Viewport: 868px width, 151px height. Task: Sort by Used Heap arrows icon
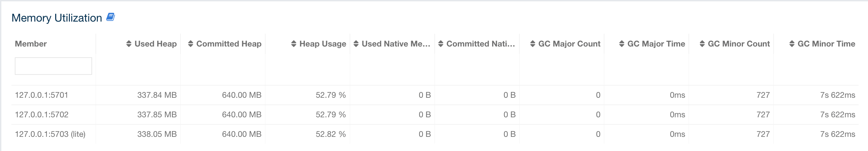tap(129, 44)
